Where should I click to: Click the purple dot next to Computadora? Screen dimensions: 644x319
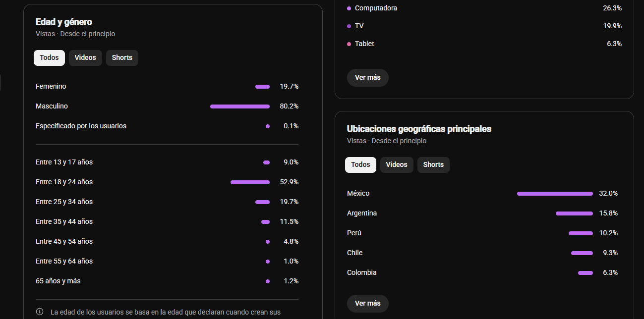click(349, 8)
